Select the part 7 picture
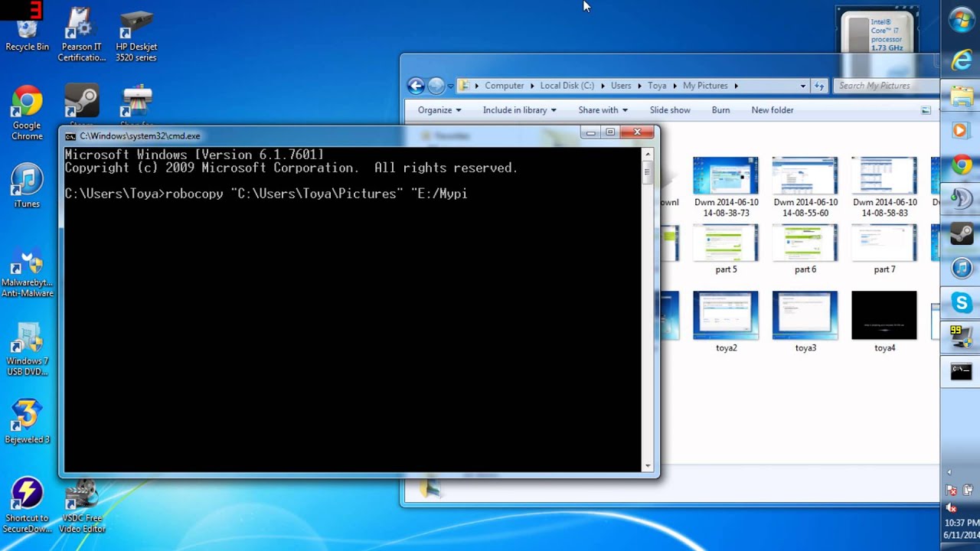 [884, 249]
